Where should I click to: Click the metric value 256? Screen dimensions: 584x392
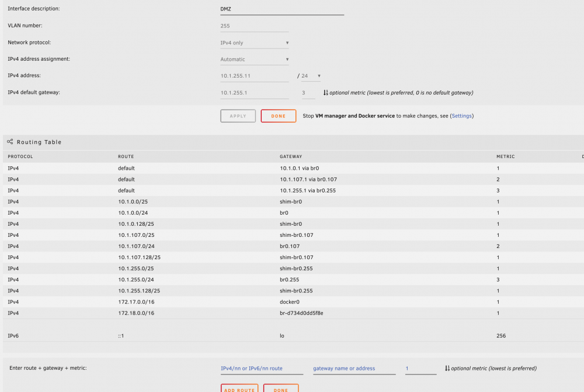(x=501, y=336)
